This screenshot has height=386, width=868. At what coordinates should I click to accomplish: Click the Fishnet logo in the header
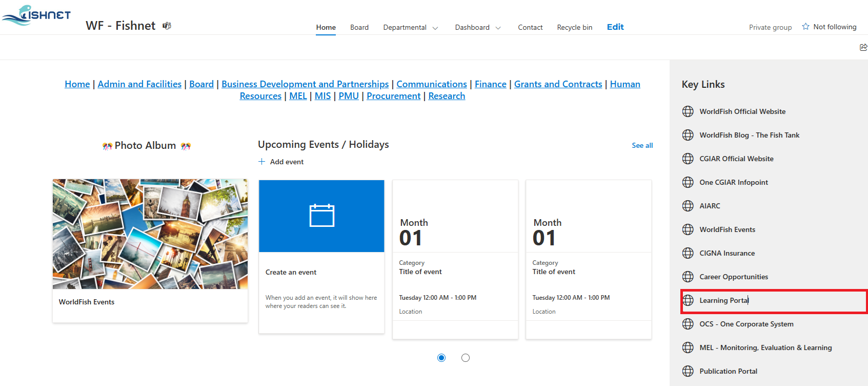click(36, 15)
